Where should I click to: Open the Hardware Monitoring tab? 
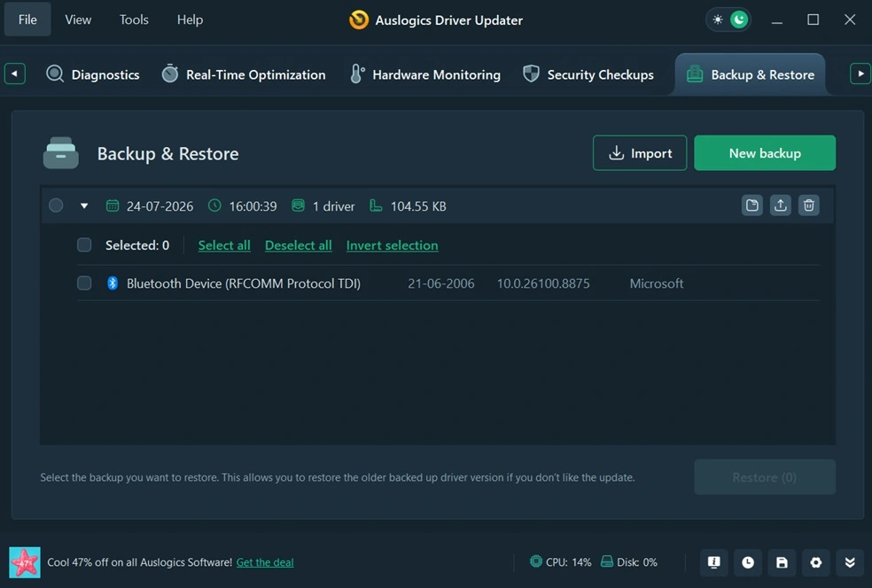point(425,73)
